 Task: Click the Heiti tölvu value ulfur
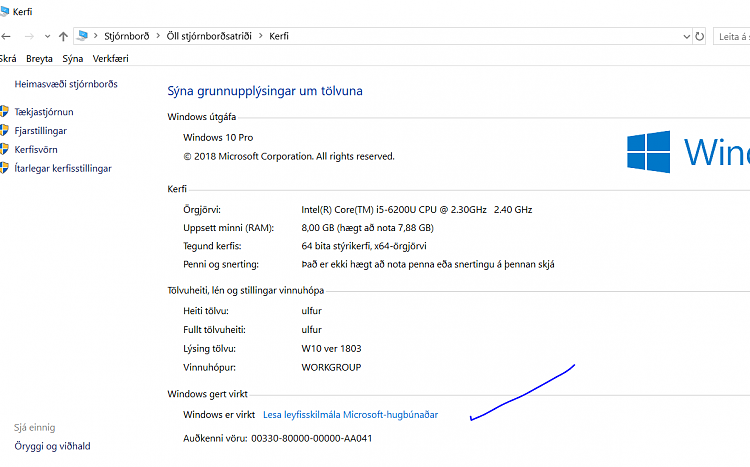tap(311, 311)
